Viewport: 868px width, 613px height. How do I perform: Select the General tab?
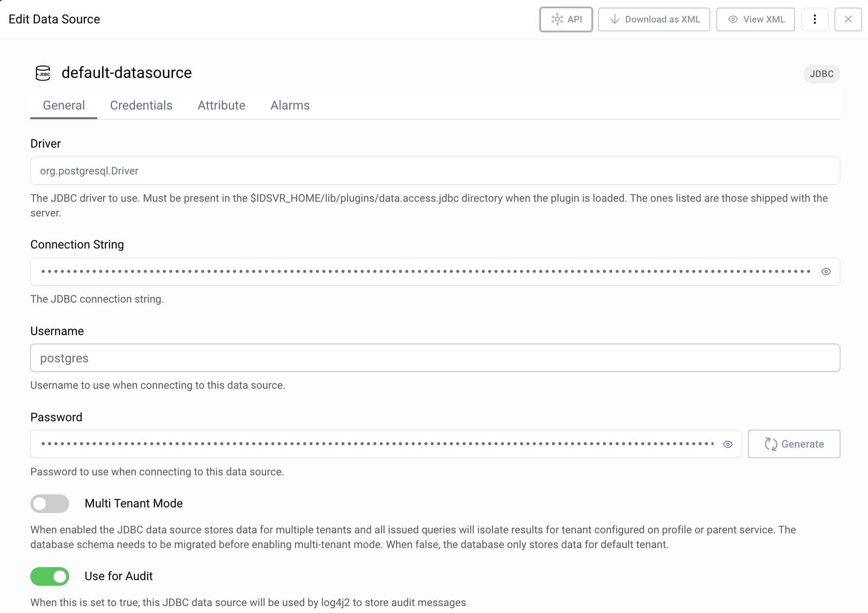click(x=64, y=106)
